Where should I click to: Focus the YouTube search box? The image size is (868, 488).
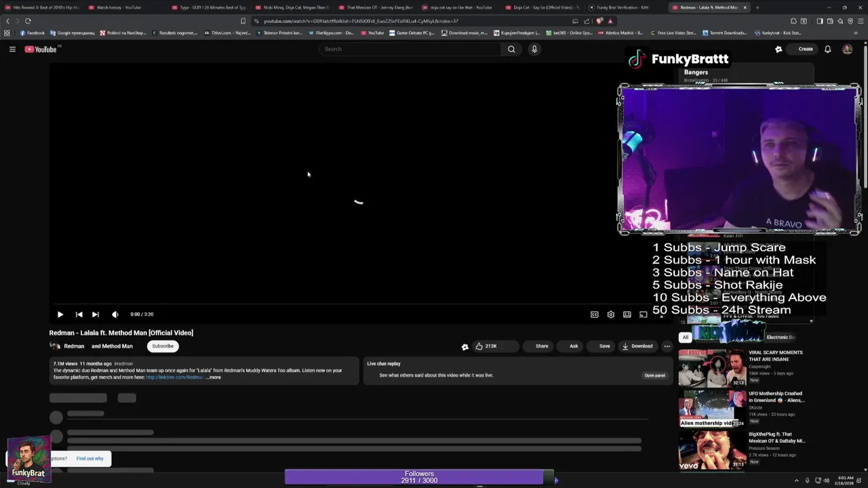pos(410,49)
